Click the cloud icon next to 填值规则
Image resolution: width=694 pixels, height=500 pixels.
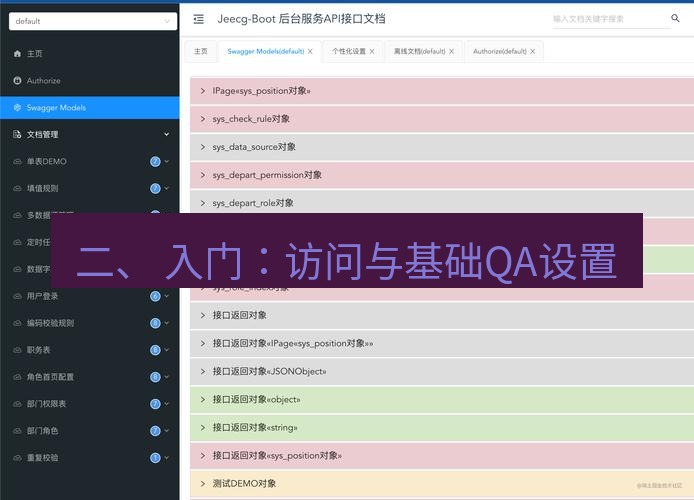tap(17, 188)
